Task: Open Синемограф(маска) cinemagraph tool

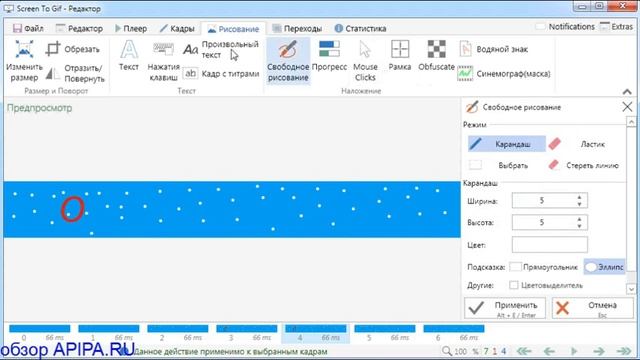Action: coord(504,74)
